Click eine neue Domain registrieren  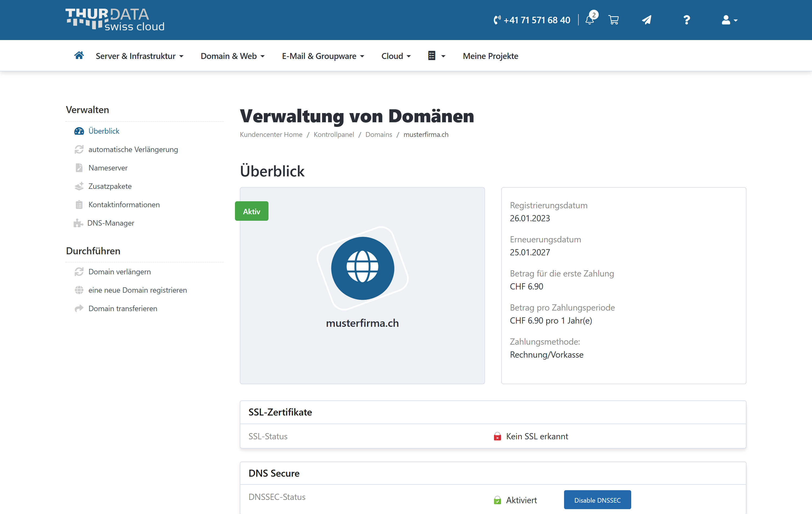(137, 290)
